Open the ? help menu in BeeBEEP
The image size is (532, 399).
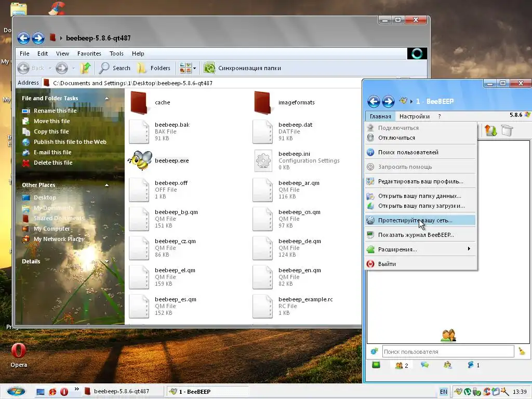pyautogui.click(x=440, y=116)
